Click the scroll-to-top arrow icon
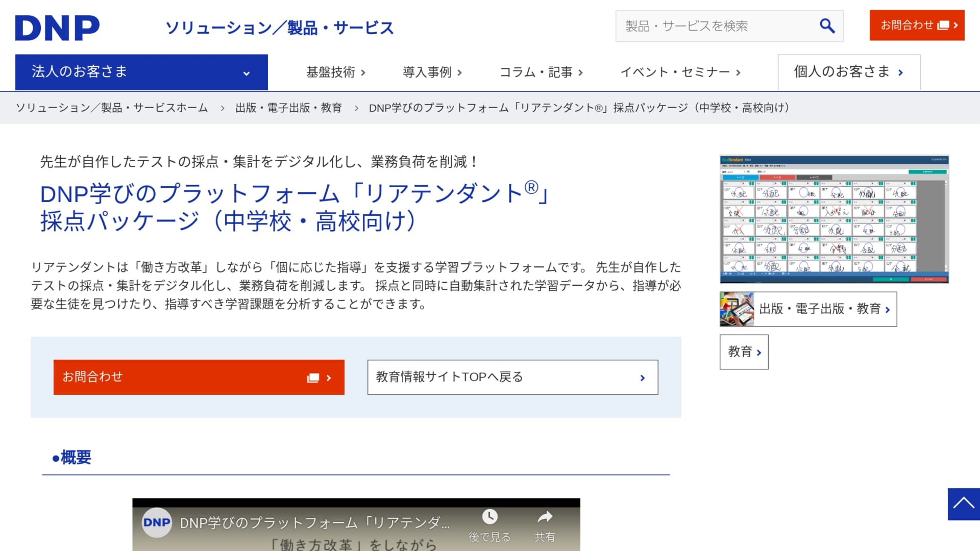Image resolution: width=980 pixels, height=551 pixels. (964, 504)
